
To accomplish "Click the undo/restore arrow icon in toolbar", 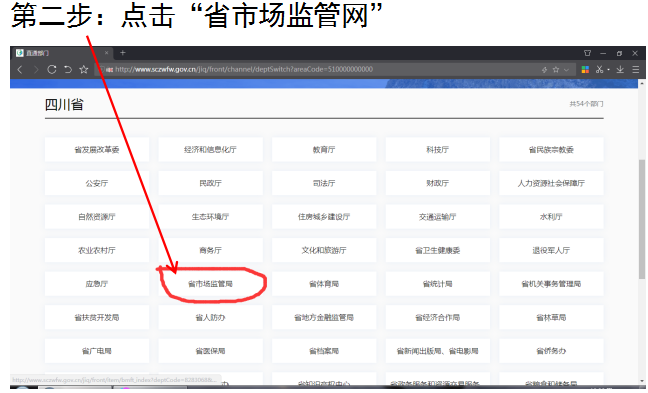I will click(x=68, y=69).
